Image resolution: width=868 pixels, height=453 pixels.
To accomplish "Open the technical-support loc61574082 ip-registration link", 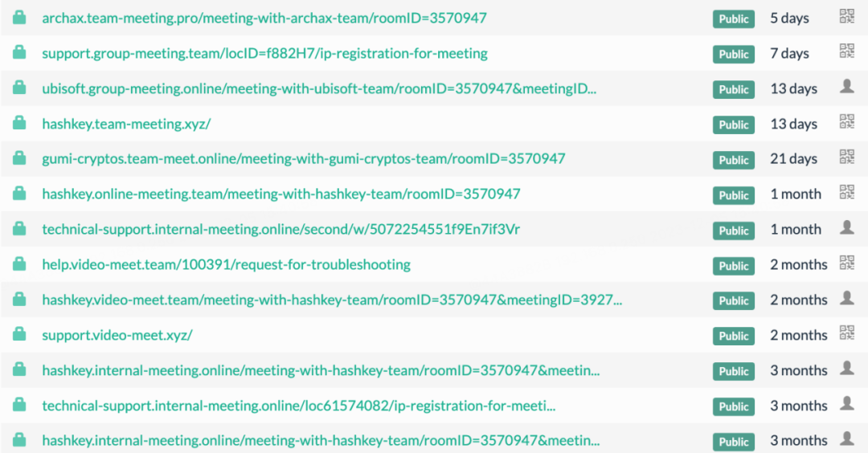I will pyautogui.click(x=298, y=406).
